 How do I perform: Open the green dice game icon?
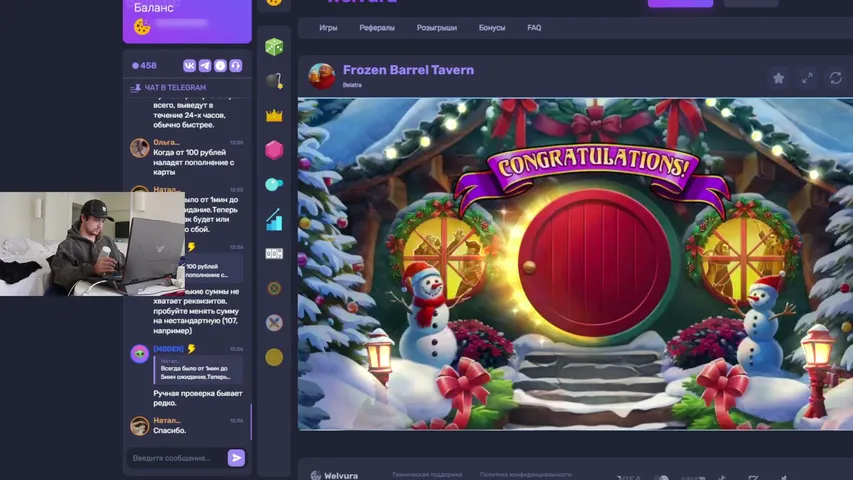point(274,47)
